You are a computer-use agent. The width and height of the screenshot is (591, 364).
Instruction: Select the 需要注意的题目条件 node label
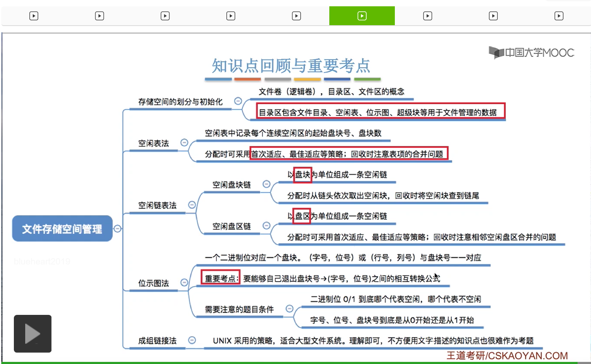pyautogui.click(x=239, y=309)
